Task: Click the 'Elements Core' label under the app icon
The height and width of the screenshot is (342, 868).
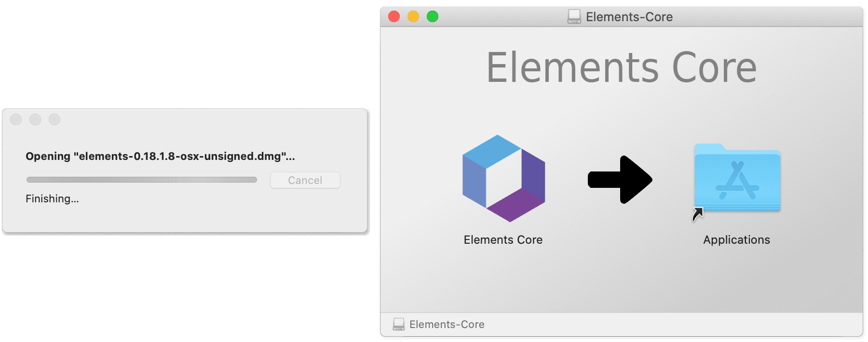Action: click(x=503, y=240)
